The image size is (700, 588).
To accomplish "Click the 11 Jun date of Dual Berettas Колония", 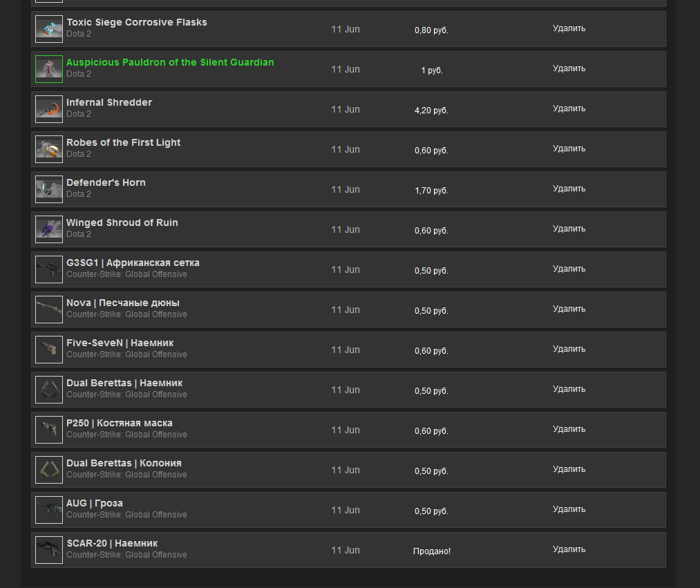I will point(346,470).
